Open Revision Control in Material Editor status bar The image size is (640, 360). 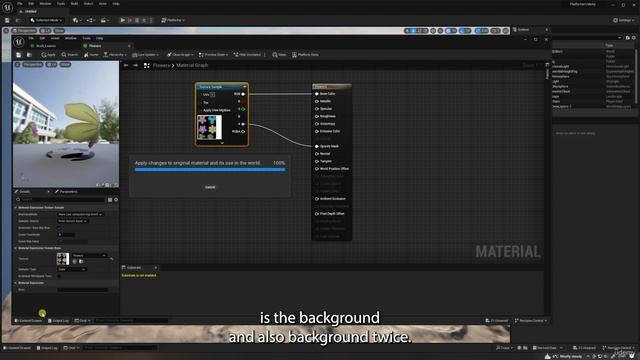531,321
